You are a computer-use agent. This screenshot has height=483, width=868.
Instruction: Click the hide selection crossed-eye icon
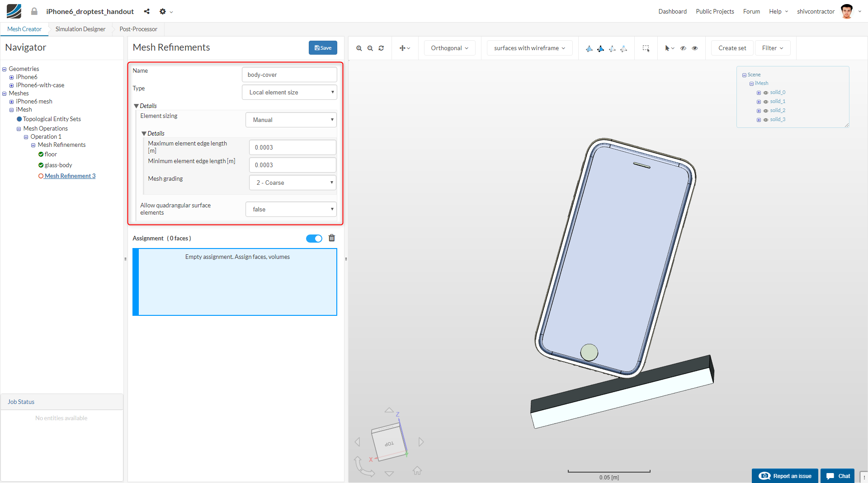point(684,48)
